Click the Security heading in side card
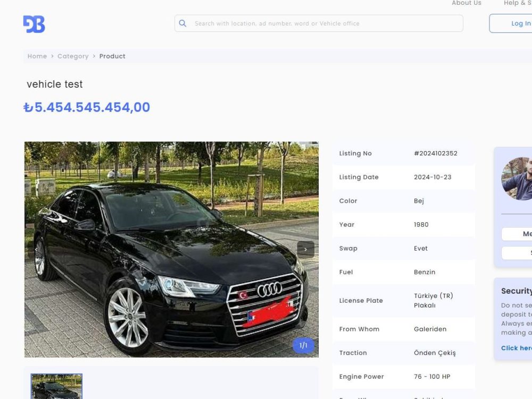Viewport: 532px width, 399px height. tap(517, 291)
